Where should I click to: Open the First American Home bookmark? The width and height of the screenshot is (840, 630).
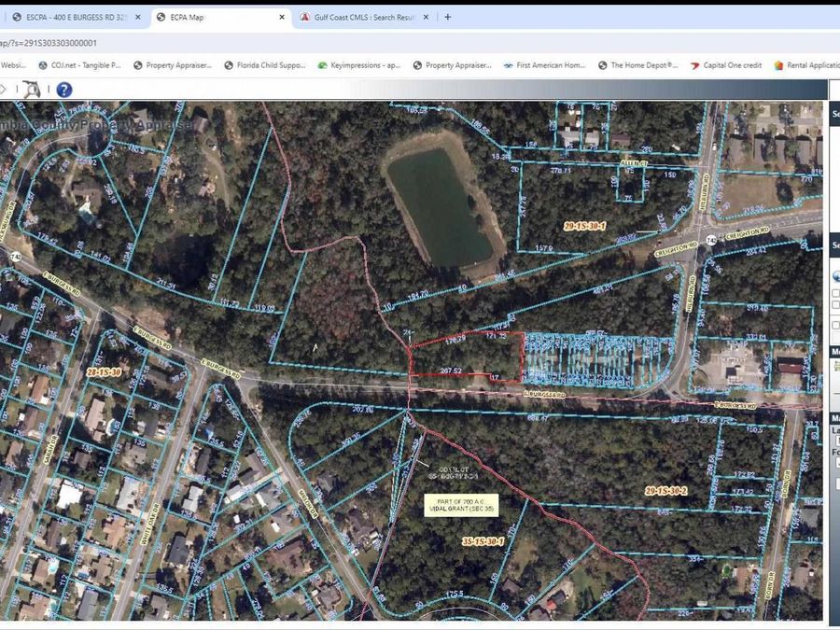click(543, 65)
